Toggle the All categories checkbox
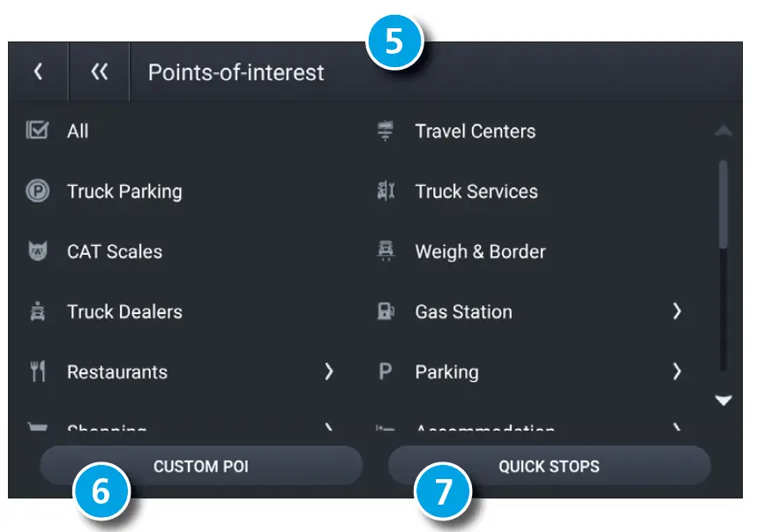Viewport: 757px width, 532px height. click(37, 131)
